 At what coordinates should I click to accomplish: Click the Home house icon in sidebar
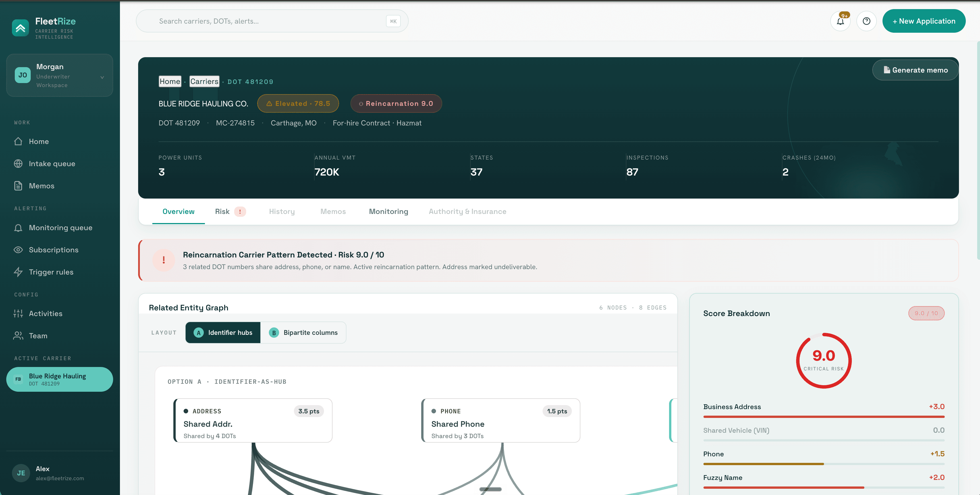(x=18, y=141)
